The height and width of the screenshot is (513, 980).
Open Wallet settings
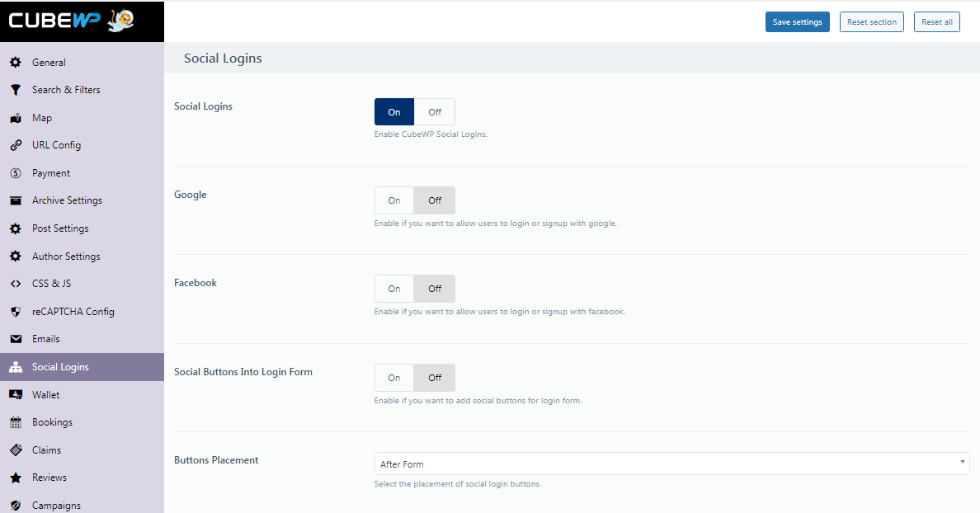(82, 395)
